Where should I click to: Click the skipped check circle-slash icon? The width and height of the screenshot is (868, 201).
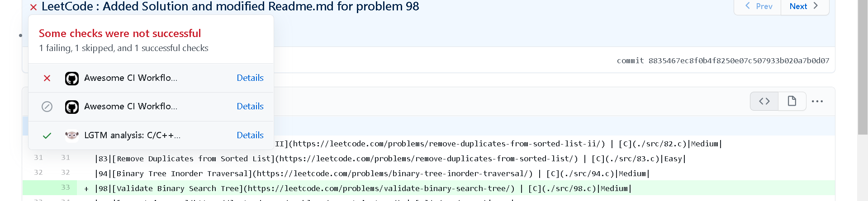(47, 107)
